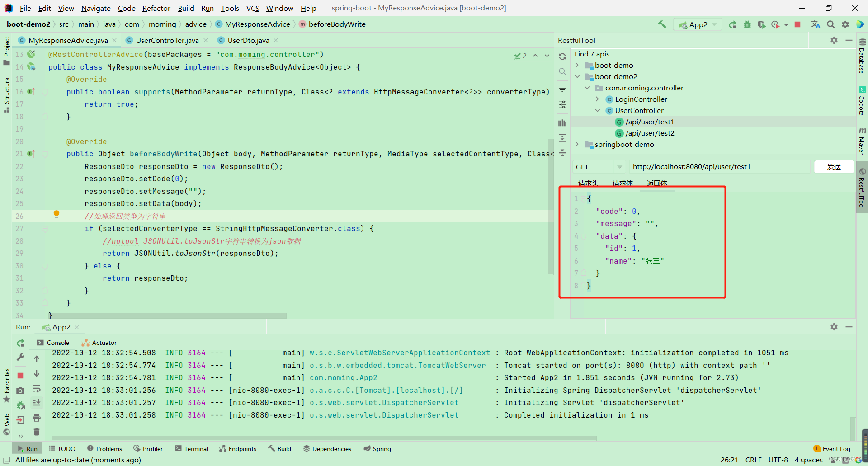Expand the LoginController tree node

(597, 99)
